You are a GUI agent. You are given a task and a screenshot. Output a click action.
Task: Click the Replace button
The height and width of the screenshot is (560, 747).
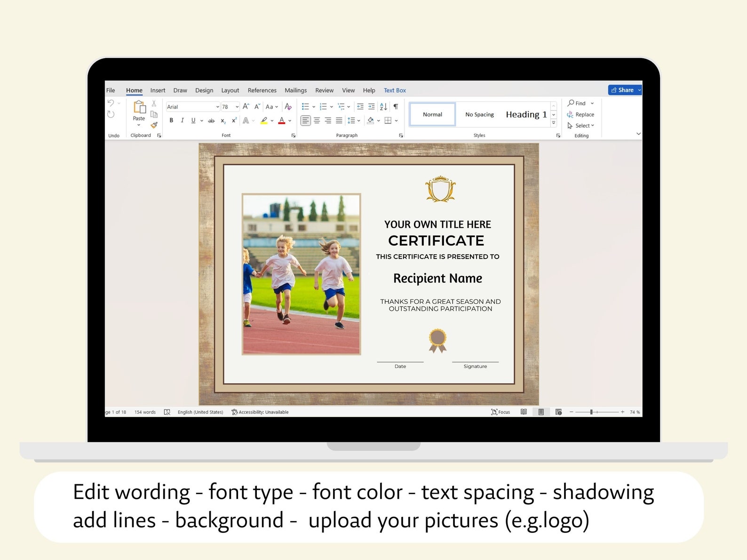tap(581, 114)
